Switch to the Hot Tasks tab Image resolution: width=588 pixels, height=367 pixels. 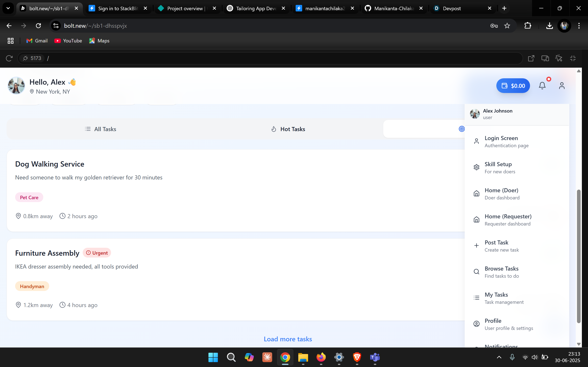coord(288,129)
